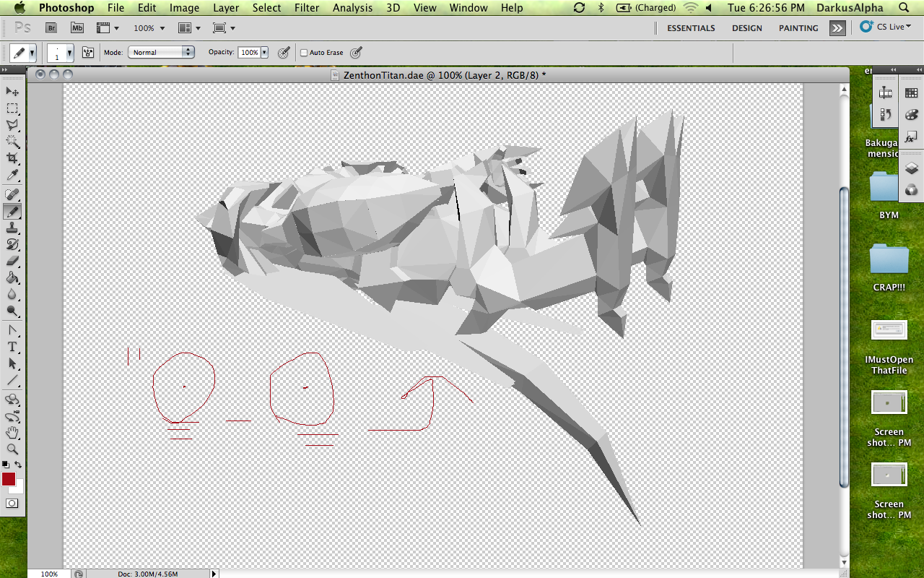This screenshot has width=924, height=578.
Task: Choose the Hand tool
Action: tap(12, 433)
